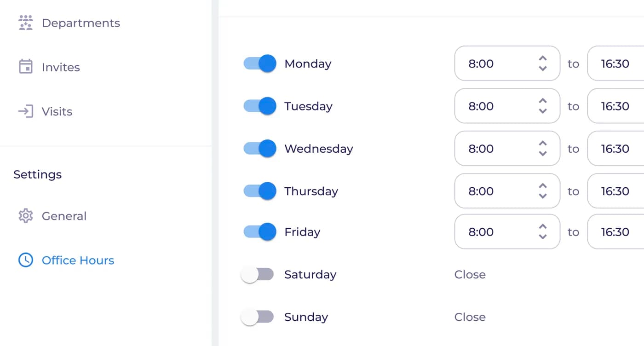
Task: Open the Invites menu item
Action: pos(61,67)
